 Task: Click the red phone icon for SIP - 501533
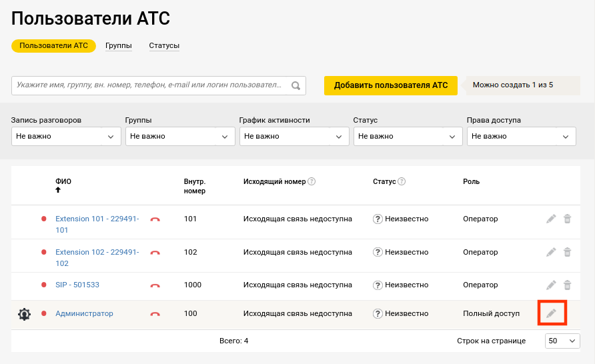click(x=155, y=285)
